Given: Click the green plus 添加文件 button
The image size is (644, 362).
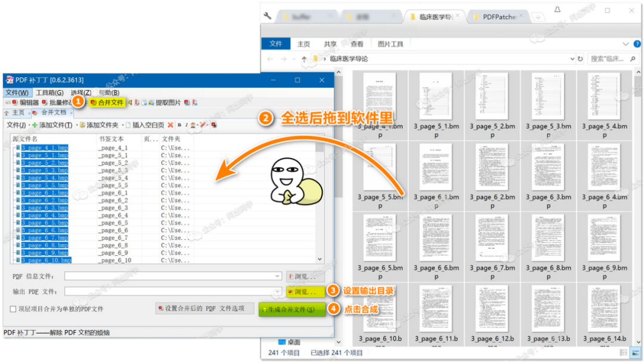Looking at the screenshot, I should click(x=52, y=125).
